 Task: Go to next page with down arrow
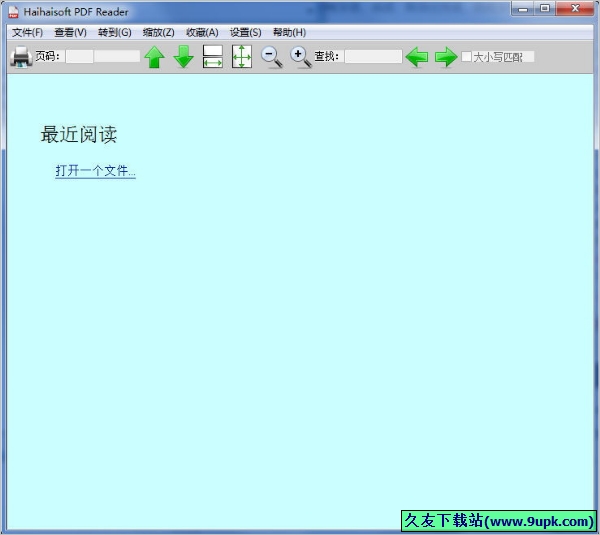[x=184, y=57]
